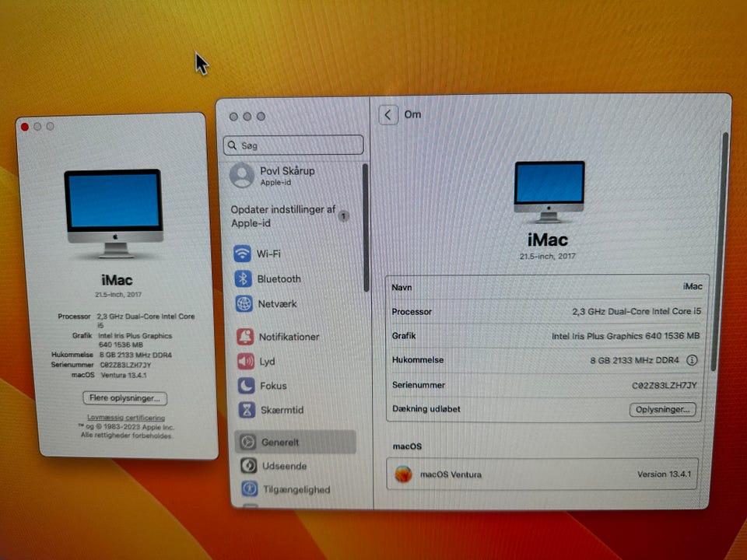
Task: Click Version 13.4.1 text
Action: tap(664, 474)
